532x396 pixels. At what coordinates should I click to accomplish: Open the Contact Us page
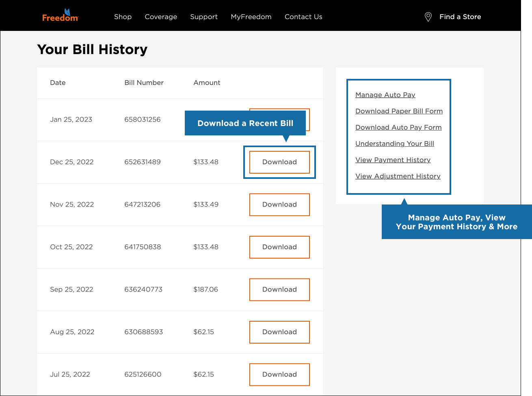(x=303, y=17)
